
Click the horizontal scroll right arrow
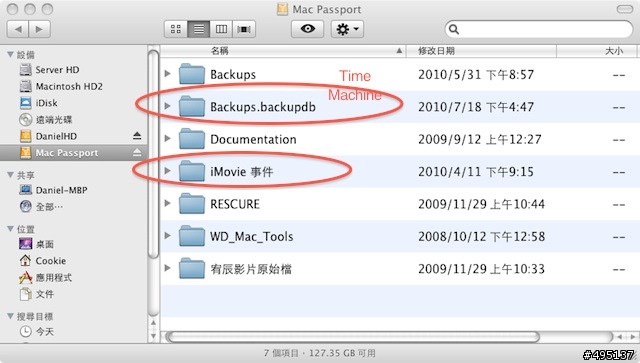coord(633,337)
